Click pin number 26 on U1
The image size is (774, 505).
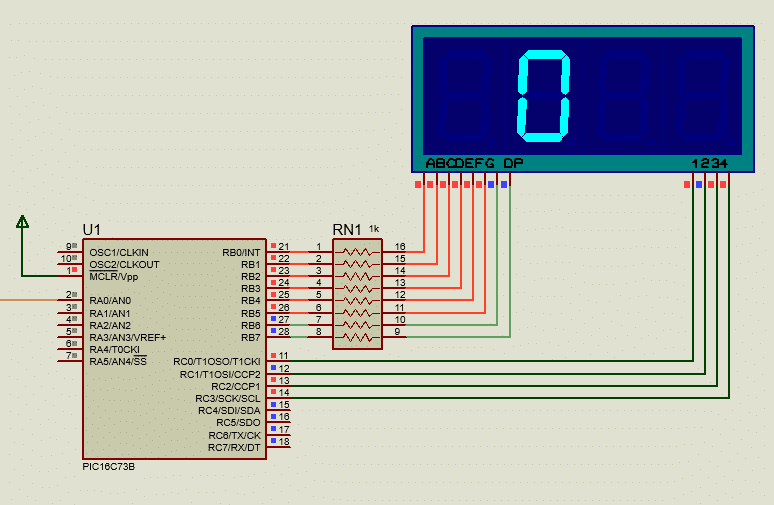pyautogui.click(x=283, y=307)
